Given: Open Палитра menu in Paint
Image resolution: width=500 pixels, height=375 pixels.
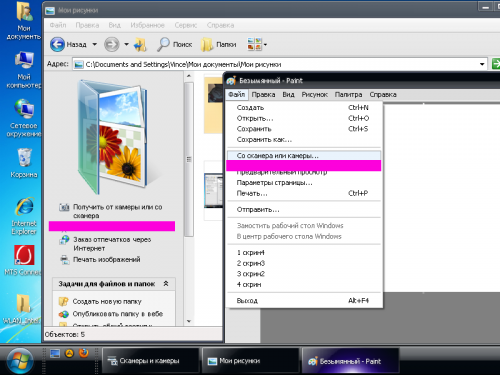Looking at the screenshot, I should (348, 95).
